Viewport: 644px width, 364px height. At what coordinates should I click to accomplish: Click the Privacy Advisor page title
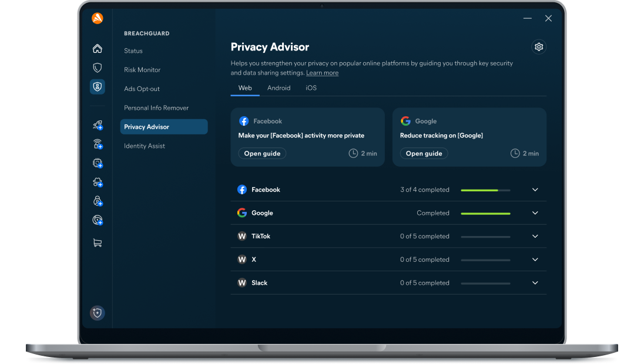point(270,47)
